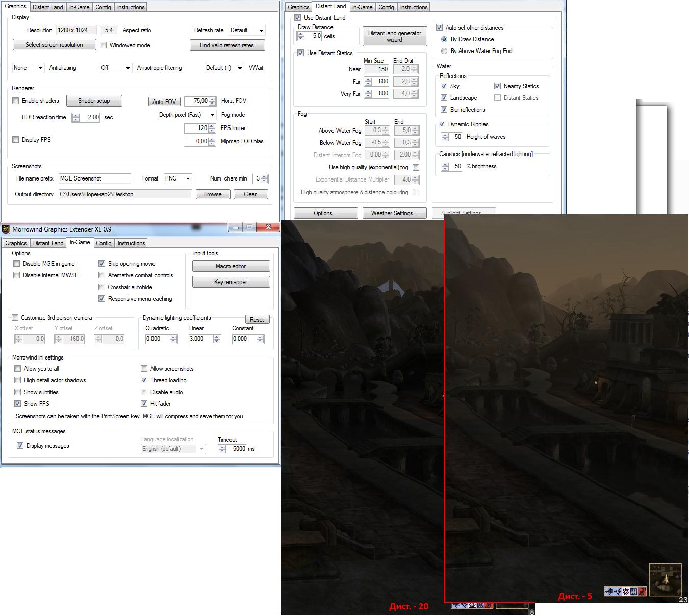Open the Config tab in top-left window
The height and width of the screenshot is (616, 689).
tap(103, 7)
